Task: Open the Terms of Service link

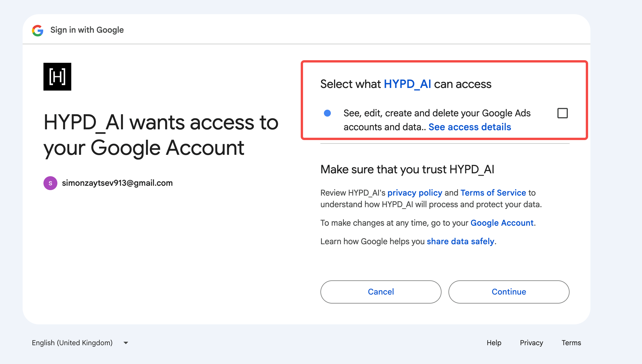Action: [x=493, y=193]
